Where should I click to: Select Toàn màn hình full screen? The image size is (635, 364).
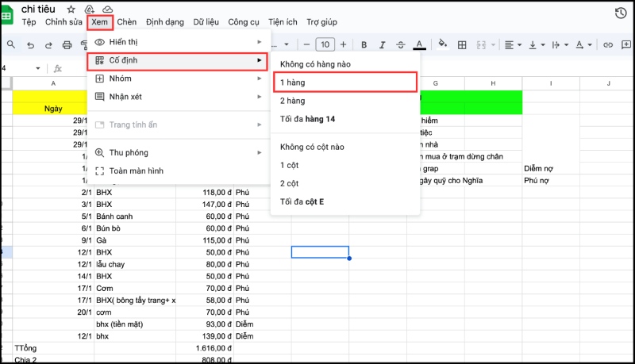(178, 171)
